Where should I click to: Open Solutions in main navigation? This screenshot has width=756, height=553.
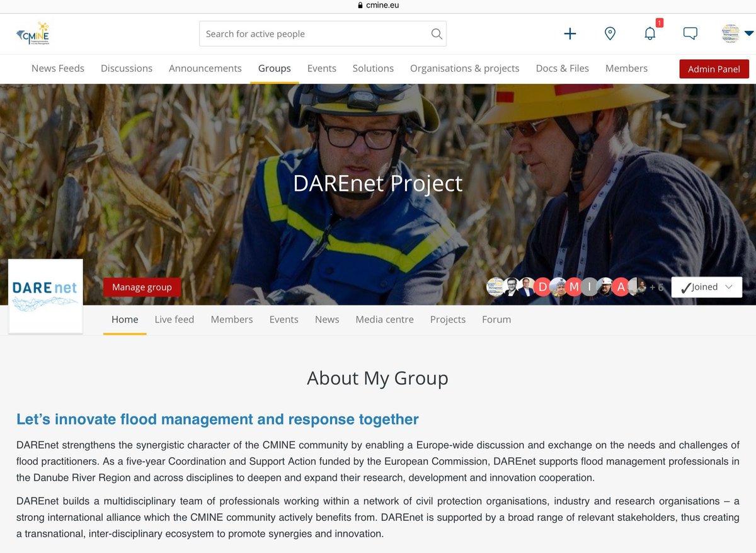(373, 69)
